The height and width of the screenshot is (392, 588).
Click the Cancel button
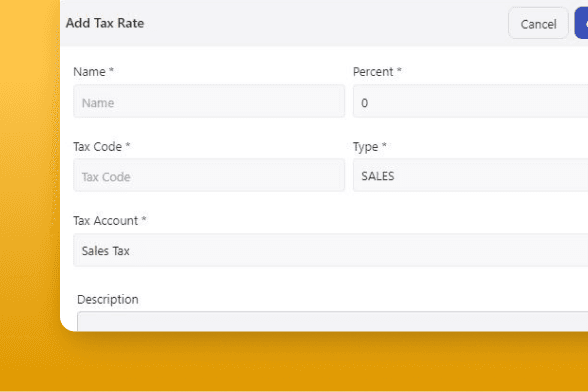click(538, 24)
